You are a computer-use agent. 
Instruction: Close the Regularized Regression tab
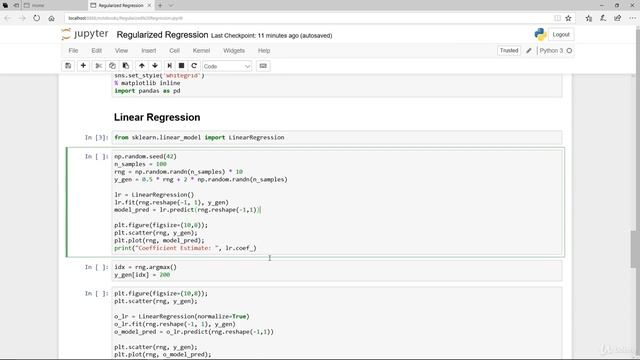[149, 5]
